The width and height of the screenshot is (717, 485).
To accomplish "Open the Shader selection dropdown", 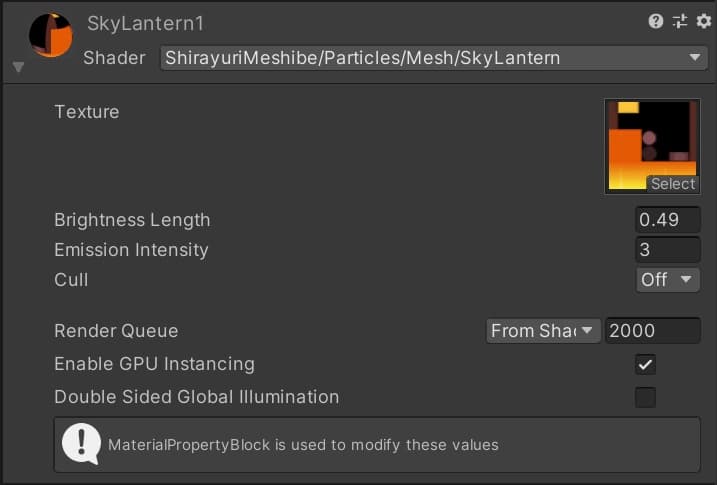I will point(434,58).
